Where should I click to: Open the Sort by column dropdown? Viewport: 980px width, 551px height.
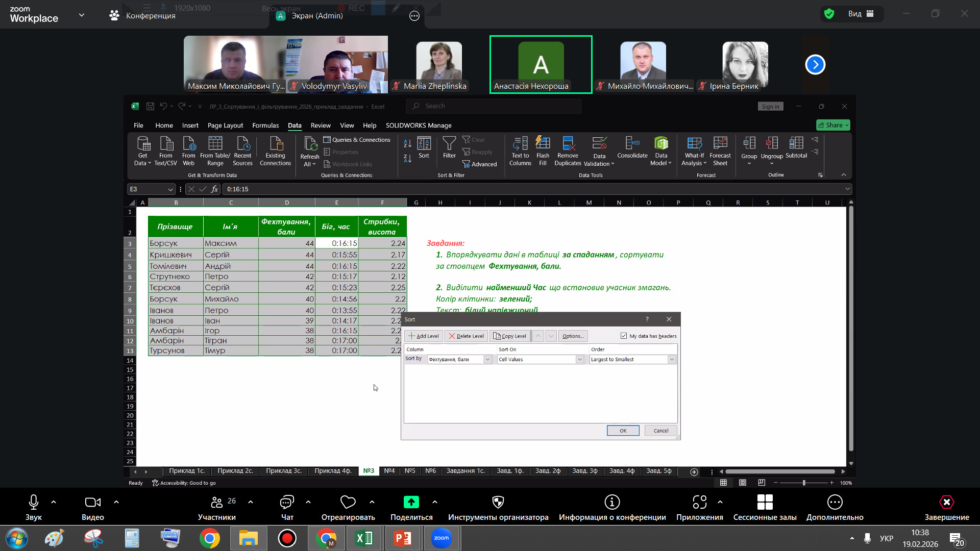[x=487, y=360]
